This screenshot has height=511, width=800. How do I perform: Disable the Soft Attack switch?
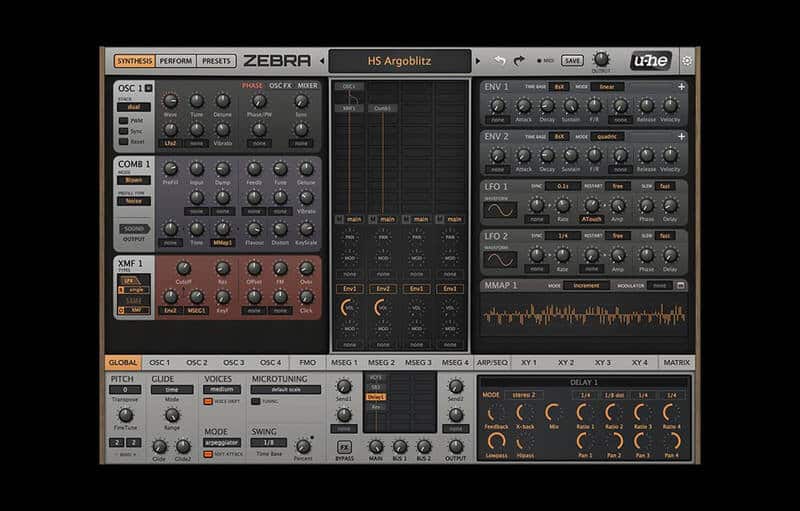(208, 454)
